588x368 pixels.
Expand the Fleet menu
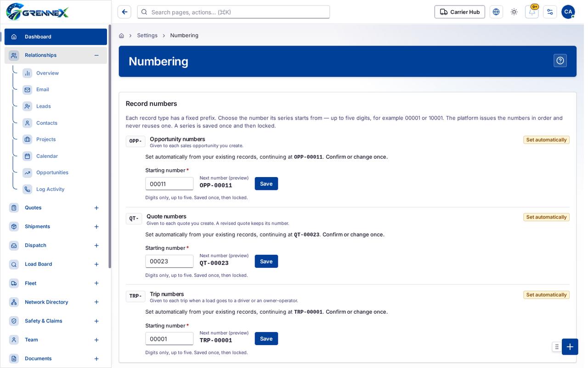point(96,283)
